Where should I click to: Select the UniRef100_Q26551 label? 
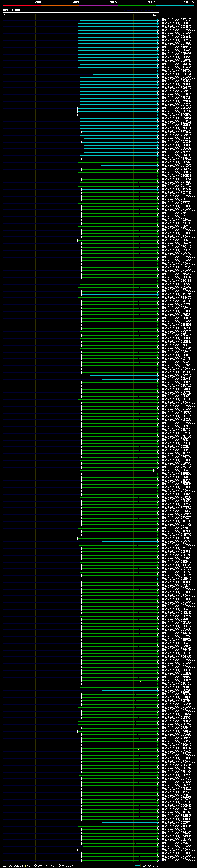click(x=177, y=284)
